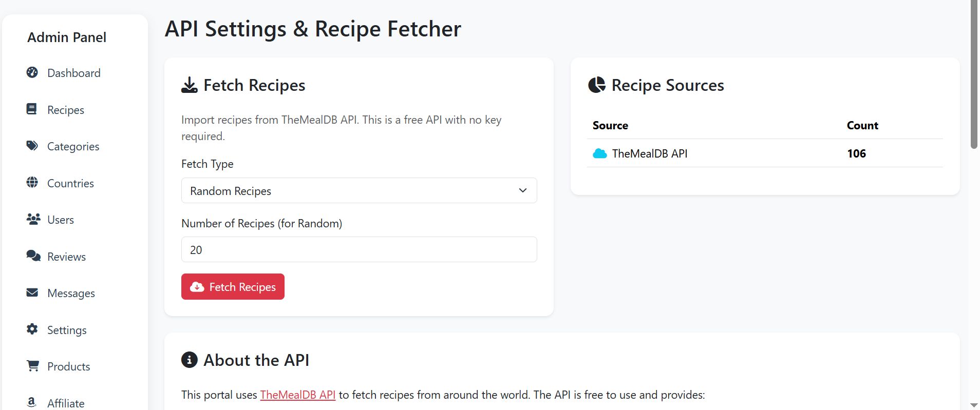Screen dimensions: 980x410
Task: Navigate to Users in sidebar
Action: [61, 220]
